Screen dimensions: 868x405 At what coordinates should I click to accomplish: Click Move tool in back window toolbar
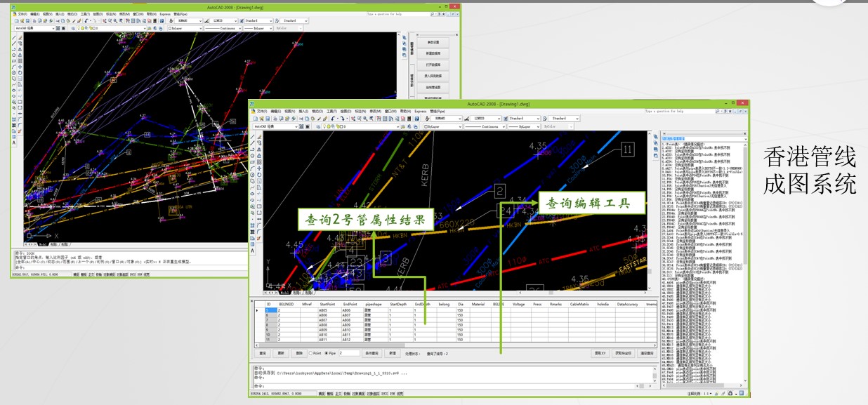20,67
